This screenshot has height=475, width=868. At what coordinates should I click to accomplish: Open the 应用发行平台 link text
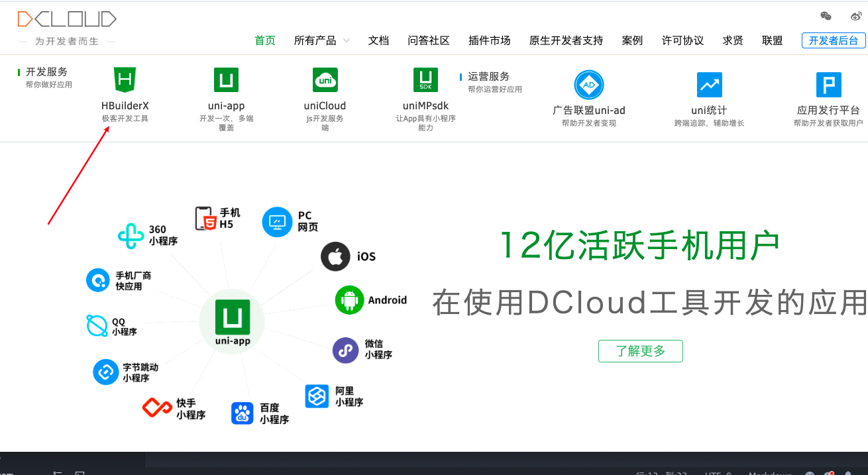click(x=828, y=111)
